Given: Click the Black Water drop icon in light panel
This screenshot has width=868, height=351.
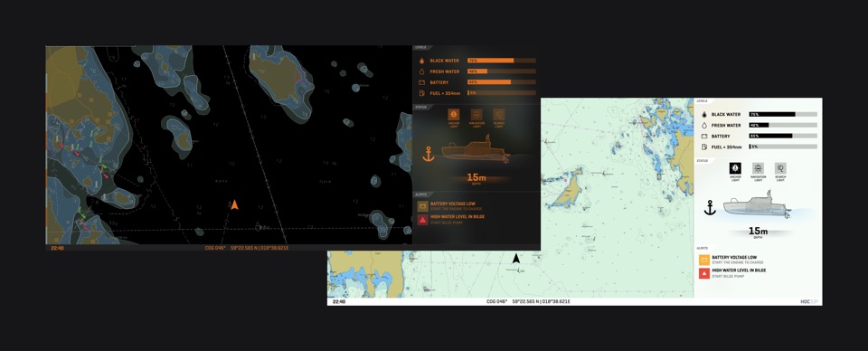Looking at the screenshot, I should pos(703,115).
